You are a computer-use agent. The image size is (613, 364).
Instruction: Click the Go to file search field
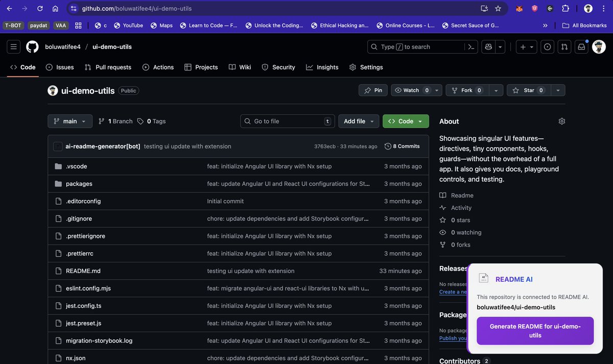(288, 121)
